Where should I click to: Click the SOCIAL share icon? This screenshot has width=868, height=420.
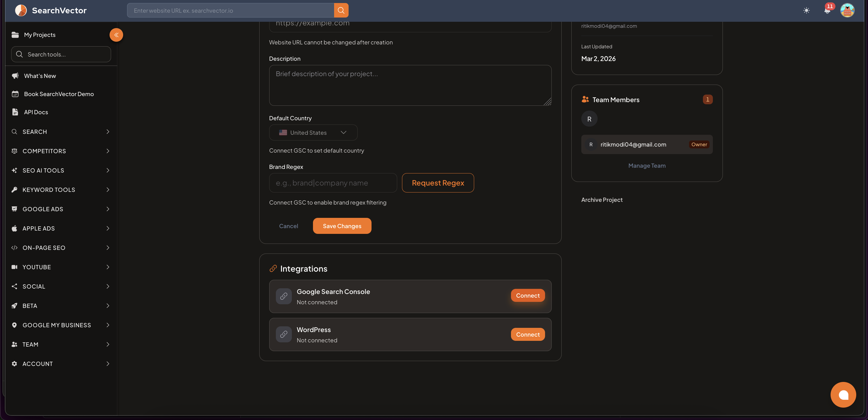(14, 286)
